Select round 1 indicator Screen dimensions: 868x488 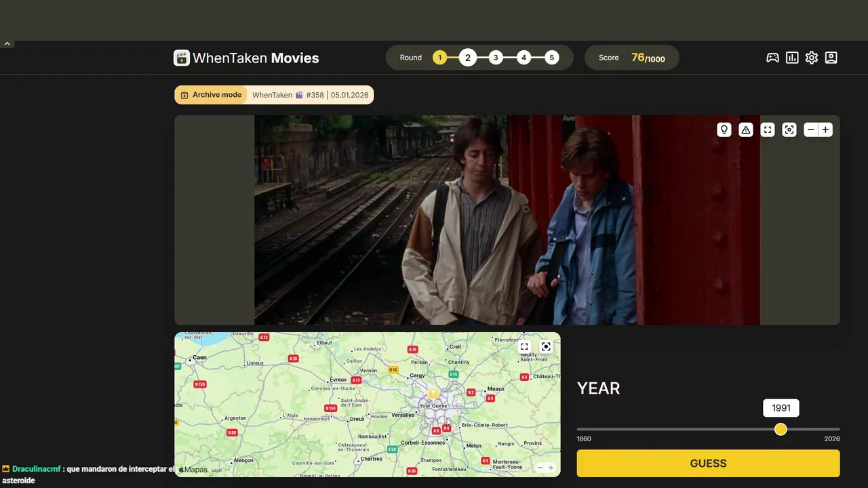439,58
